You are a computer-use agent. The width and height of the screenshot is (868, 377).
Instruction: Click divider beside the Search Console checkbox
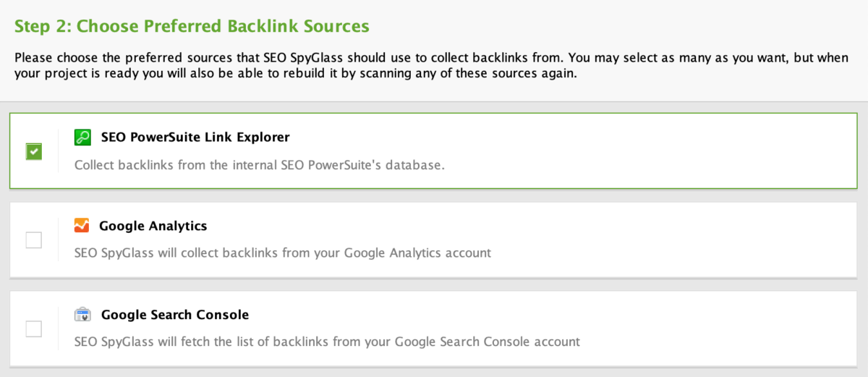59,329
